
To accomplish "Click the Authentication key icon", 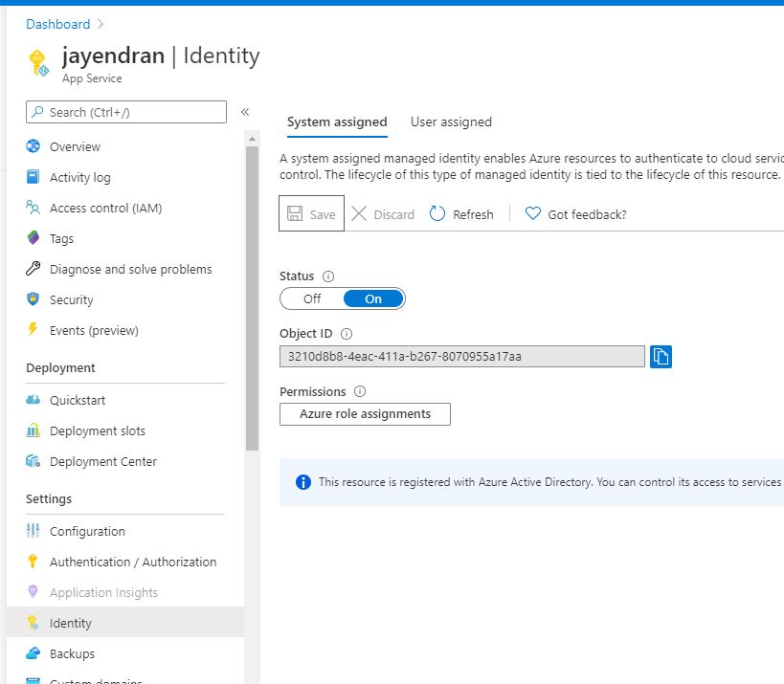I will 33,562.
